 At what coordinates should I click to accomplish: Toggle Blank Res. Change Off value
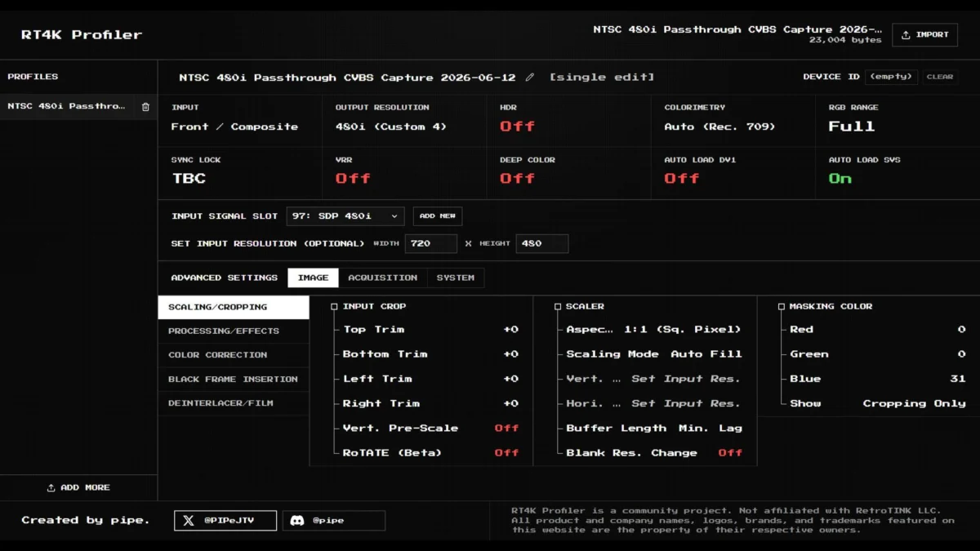click(x=730, y=452)
